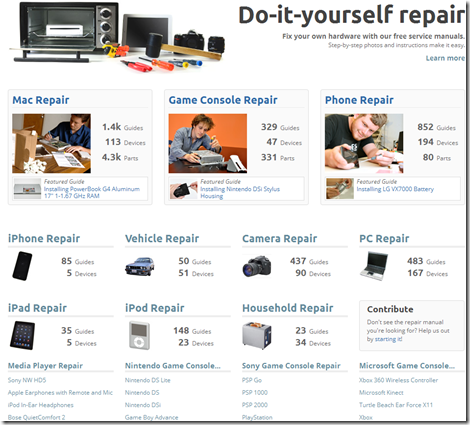Open the Game Boy Advance link
Screen dimensions: 470x425
(152, 417)
